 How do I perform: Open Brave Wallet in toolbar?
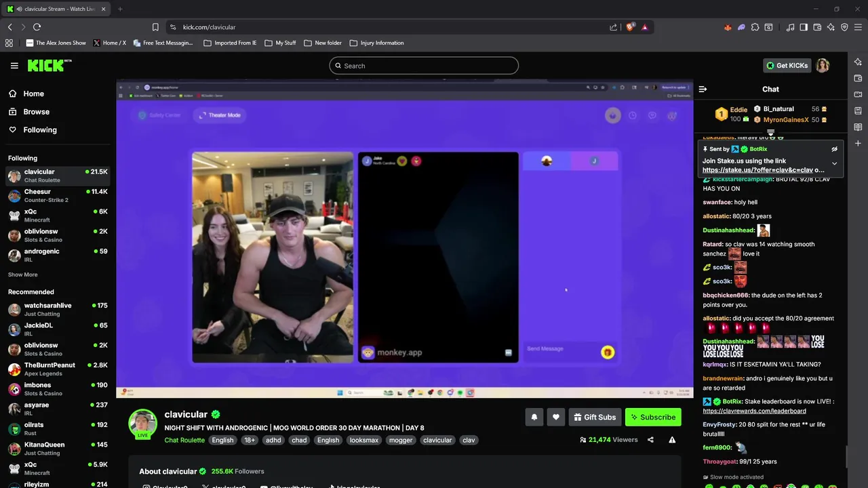[817, 27]
